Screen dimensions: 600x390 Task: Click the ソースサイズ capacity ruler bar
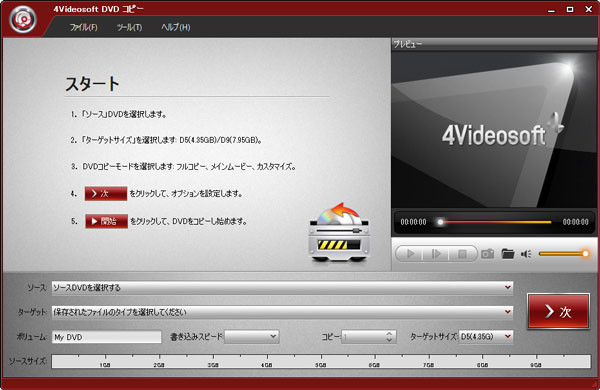[321, 362]
